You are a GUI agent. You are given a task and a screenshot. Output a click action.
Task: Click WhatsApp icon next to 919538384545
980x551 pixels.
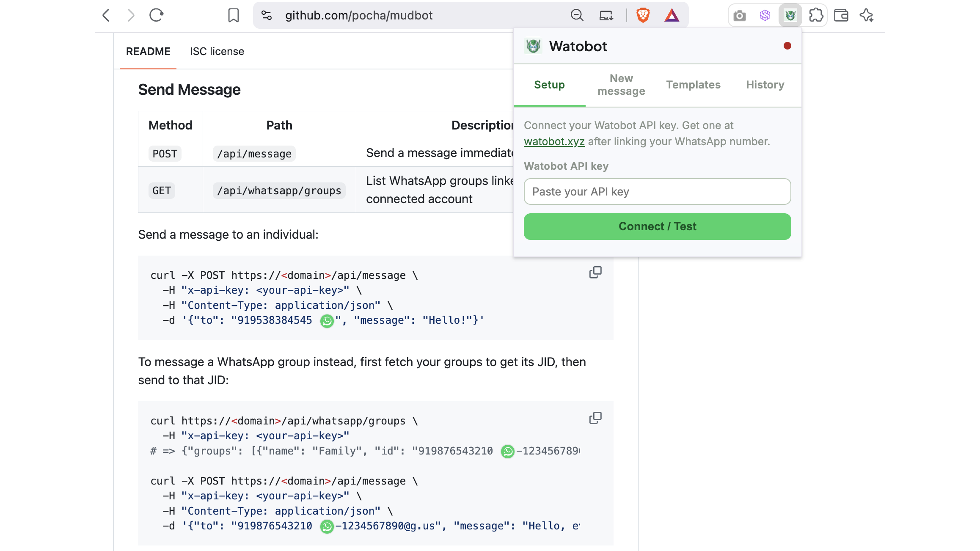(x=327, y=321)
